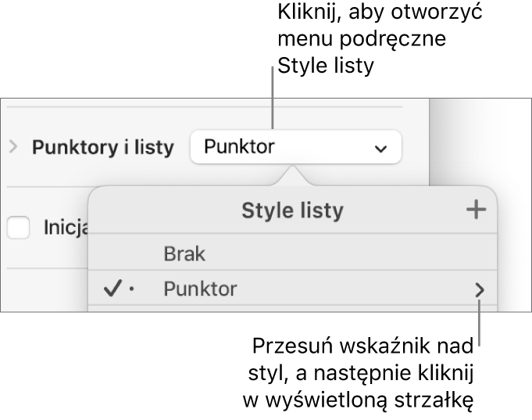Click the checkmark beside the Punktor style
Image resolution: width=532 pixels, height=420 pixels.
click(x=112, y=290)
